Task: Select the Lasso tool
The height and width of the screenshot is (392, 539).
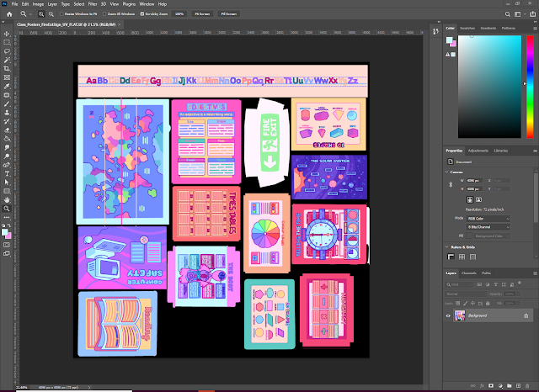Action: 7,51
